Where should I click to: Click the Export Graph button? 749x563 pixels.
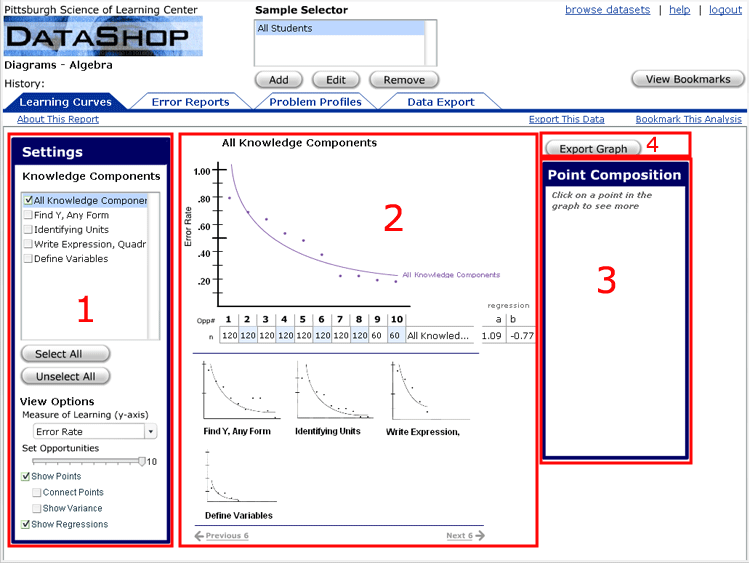593,149
